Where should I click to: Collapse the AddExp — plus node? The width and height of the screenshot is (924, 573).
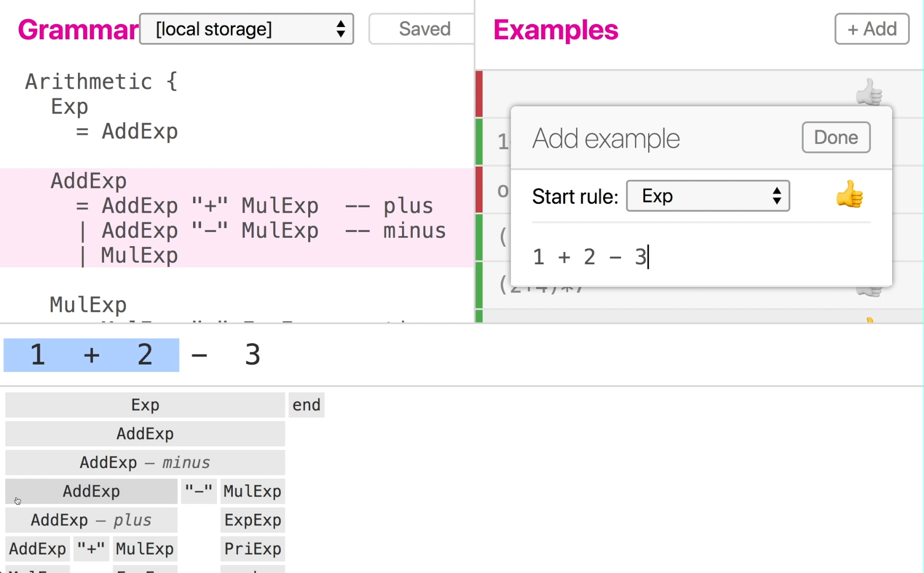pyautogui.click(x=91, y=520)
